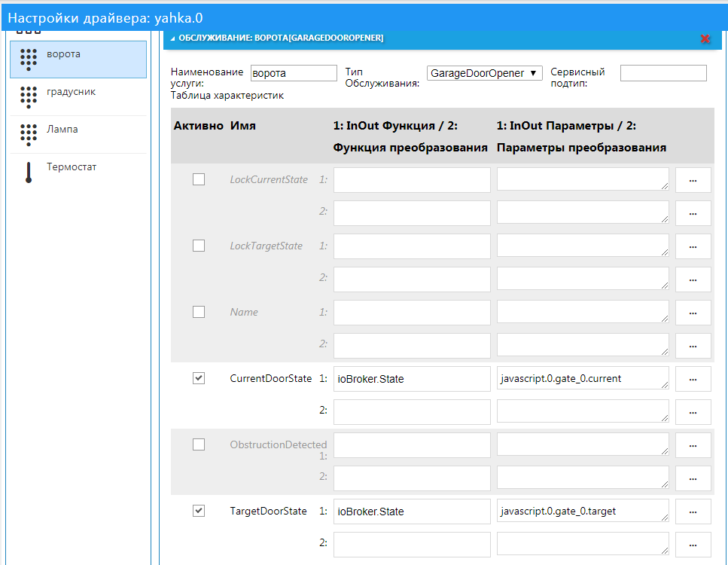Uncheck the CurrentDoorState checkbox
728x565 pixels.
pos(199,378)
